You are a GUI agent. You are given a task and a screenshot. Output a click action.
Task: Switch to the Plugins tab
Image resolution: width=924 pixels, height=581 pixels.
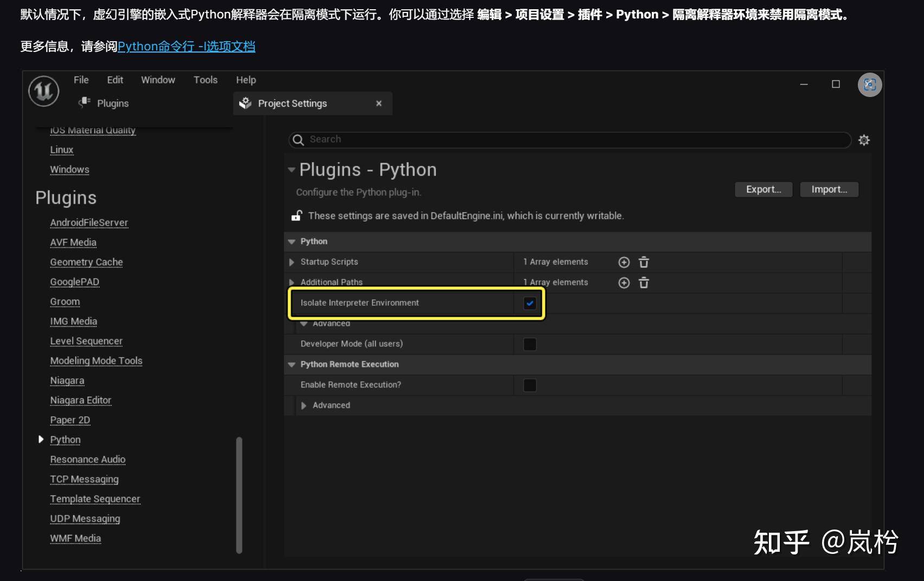click(x=104, y=103)
